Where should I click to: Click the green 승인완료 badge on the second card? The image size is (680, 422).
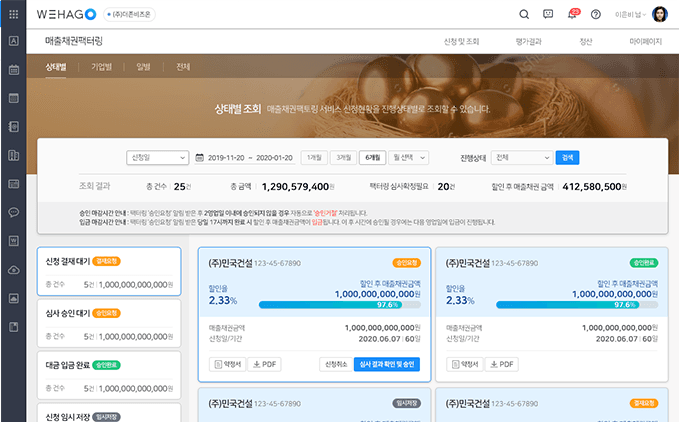[x=644, y=263]
